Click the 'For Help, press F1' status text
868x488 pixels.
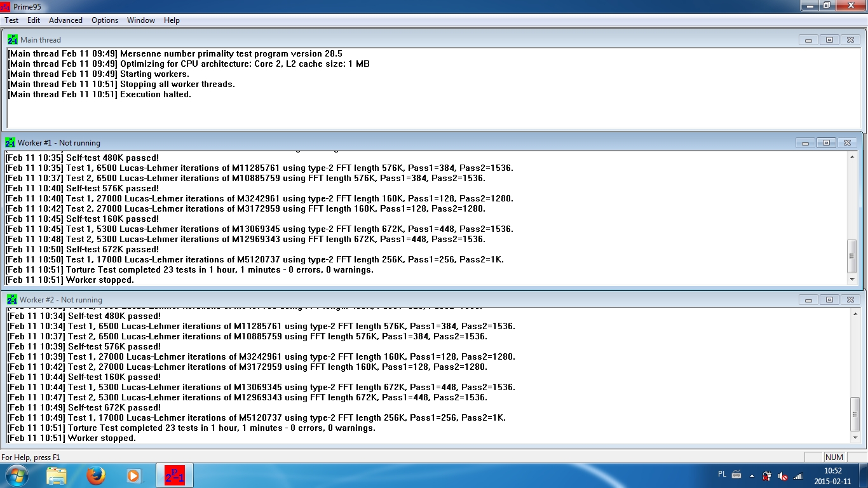click(31, 457)
